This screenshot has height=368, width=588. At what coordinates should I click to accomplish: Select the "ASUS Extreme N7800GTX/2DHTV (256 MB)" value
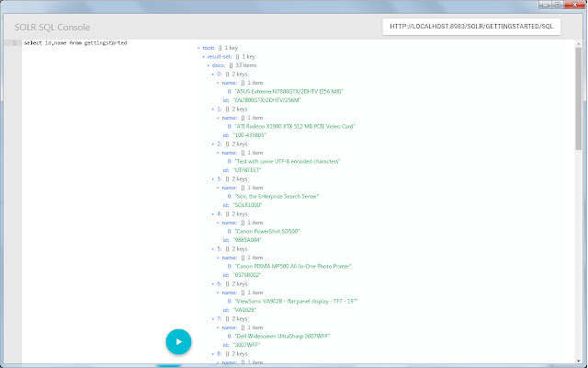tap(289, 92)
